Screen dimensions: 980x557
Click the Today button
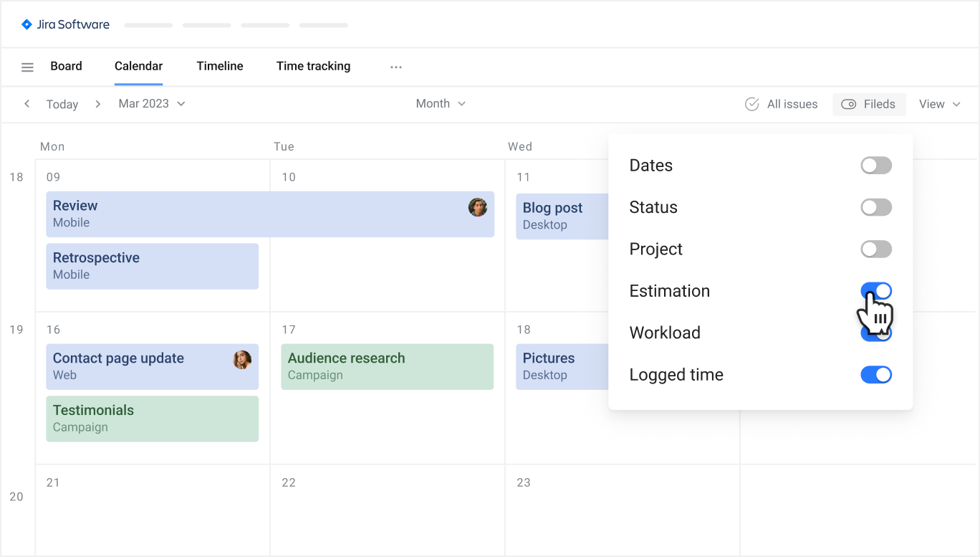(62, 105)
